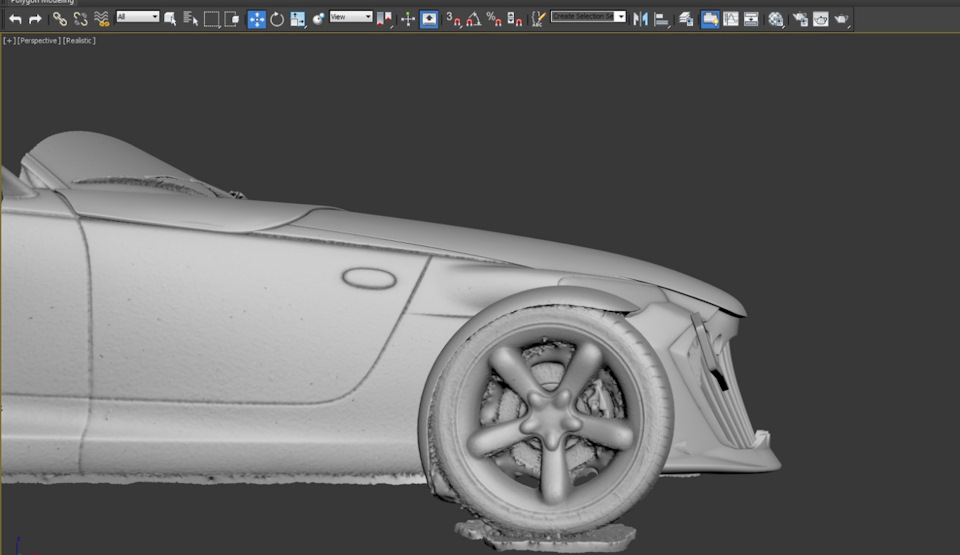
Task: Click the Mirror tool icon
Action: [640, 19]
